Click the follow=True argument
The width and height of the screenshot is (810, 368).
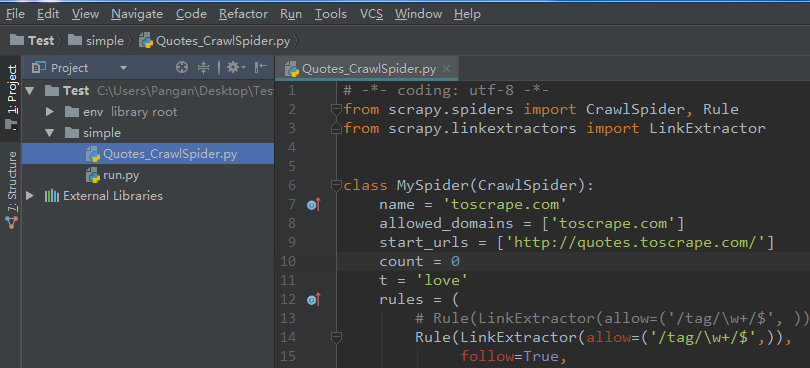(x=510, y=357)
